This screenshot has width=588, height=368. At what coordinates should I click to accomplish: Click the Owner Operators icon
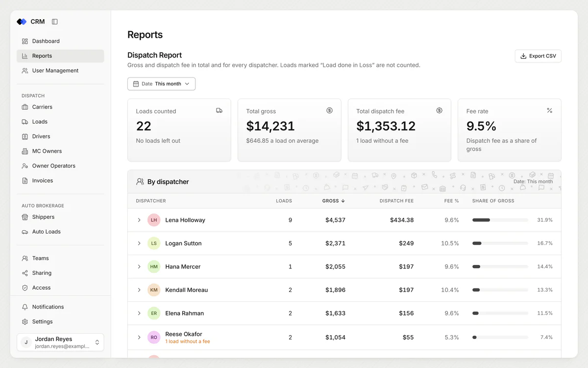pyautogui.click(x=25, y=166)
